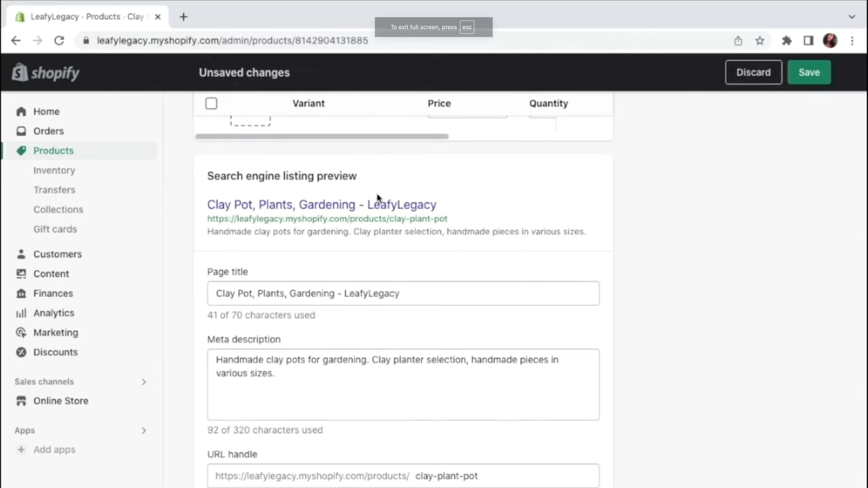The height and width of the screenshot is (488, 868).
Task: Click the Content icon in sidebar
Action: (21, 274)
